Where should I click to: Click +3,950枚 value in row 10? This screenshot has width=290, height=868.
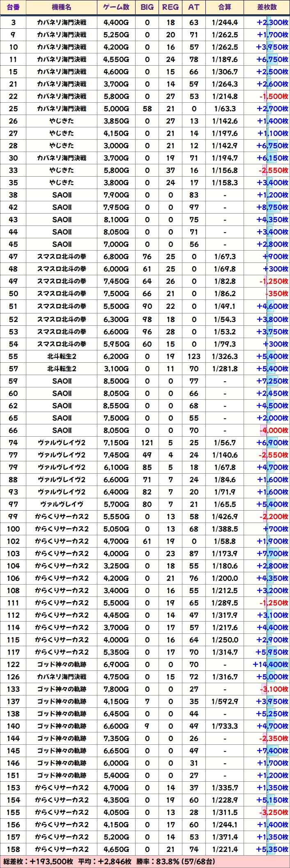272,47
